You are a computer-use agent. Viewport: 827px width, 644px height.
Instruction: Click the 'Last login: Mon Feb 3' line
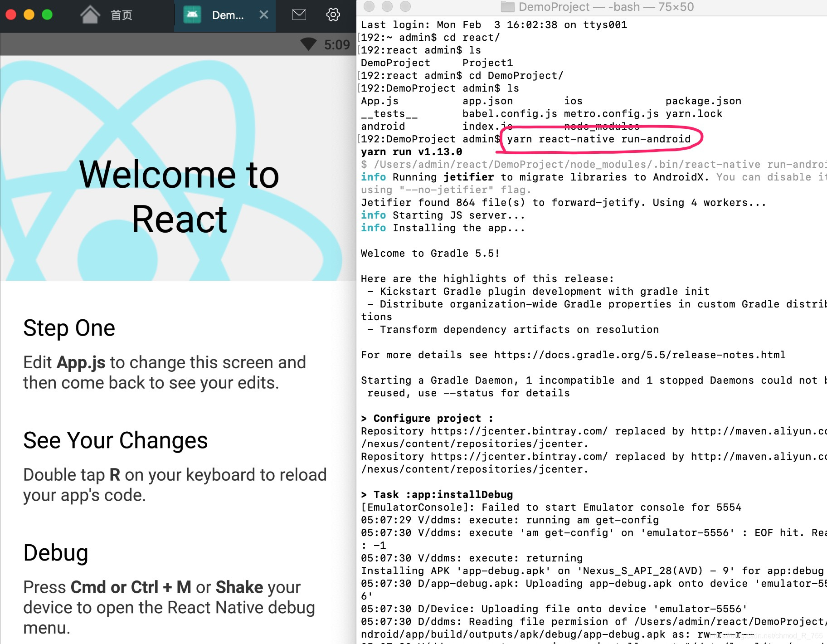pos(494,25)
